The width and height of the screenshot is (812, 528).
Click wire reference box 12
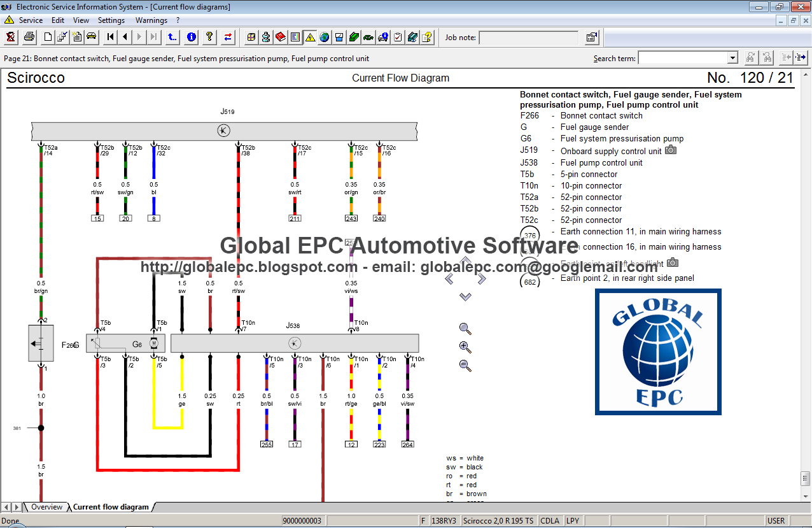(x=351, y=445)
